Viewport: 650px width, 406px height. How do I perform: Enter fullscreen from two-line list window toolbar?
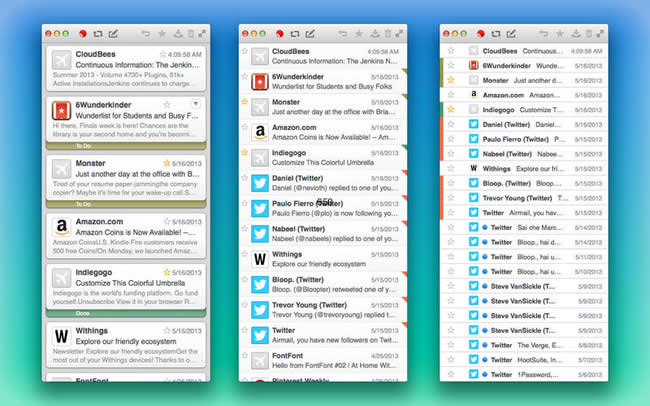tap(399, 34)
